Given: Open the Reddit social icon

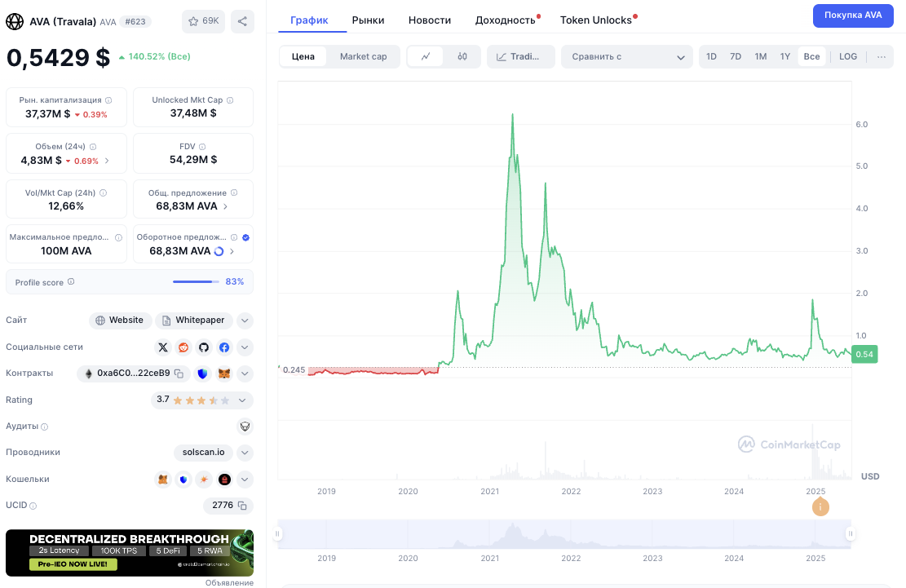Looking at the screenshot, I should pyautogui.click(x=183, y=347).
